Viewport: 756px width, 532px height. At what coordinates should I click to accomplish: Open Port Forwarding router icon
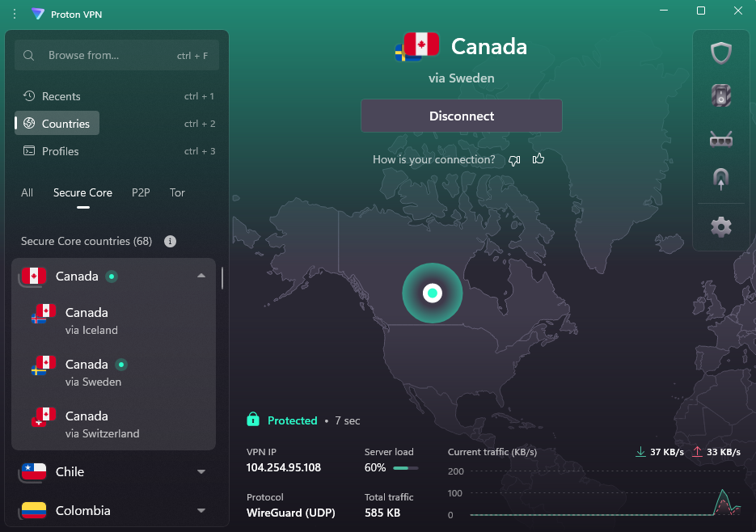coord(720,139)
